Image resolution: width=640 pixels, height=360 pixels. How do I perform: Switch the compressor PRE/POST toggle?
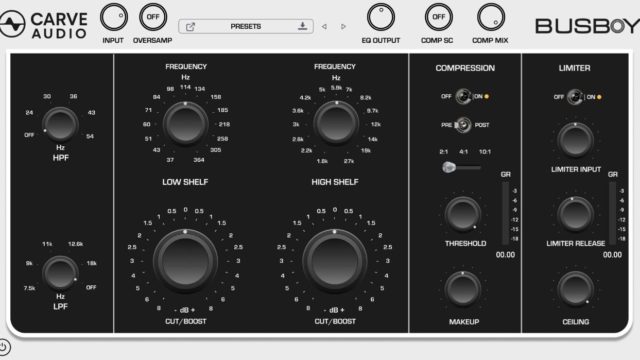click(463, 125)
